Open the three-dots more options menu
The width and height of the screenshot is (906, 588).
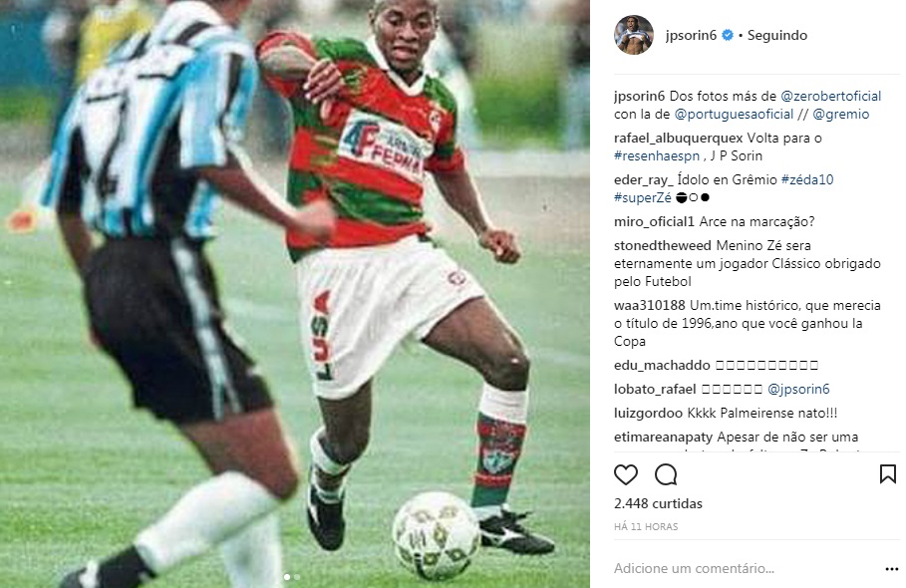tap(892, 569)
